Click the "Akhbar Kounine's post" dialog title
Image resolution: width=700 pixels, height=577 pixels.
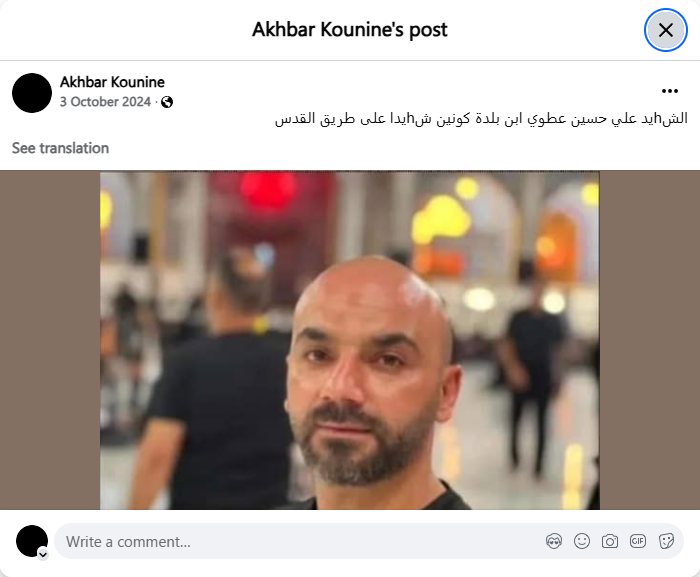point(350,30)
